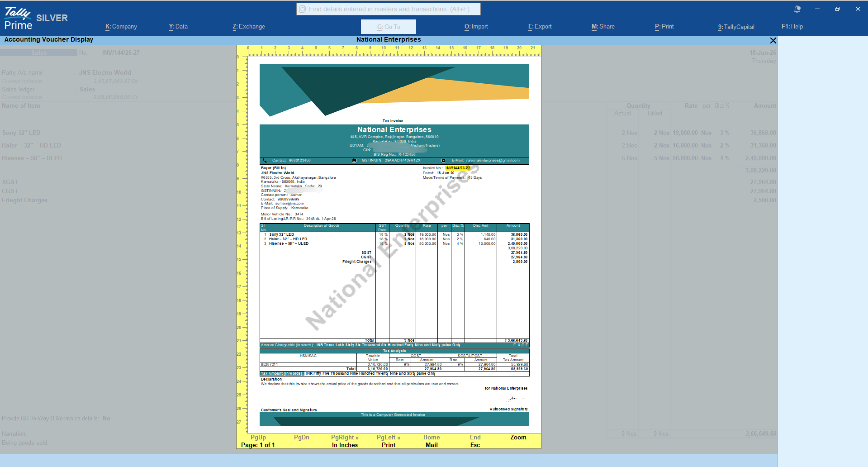Click the Narration text Being goods sold
This screenshot has width=868, height=467.
(x=24, y=443)
